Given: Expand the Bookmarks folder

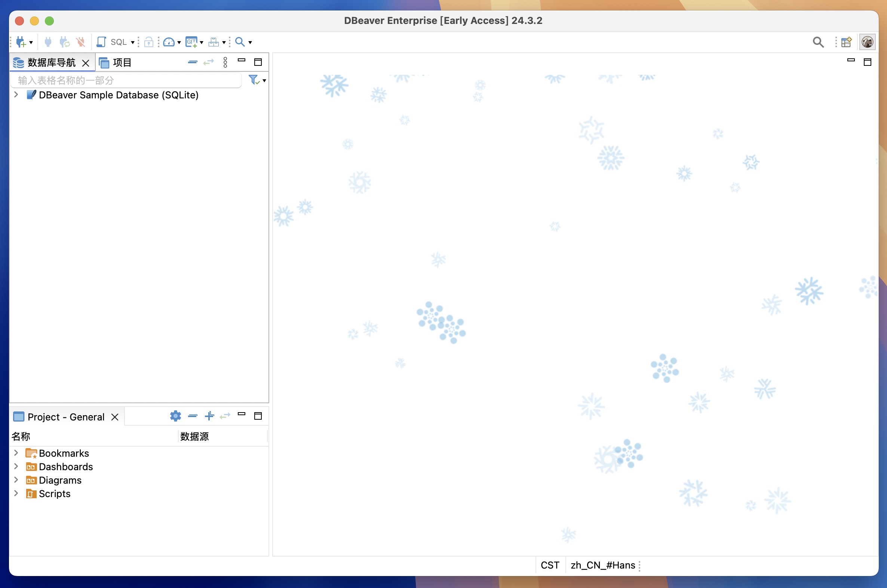Looking at the screenshot, I should pos(16,453).
